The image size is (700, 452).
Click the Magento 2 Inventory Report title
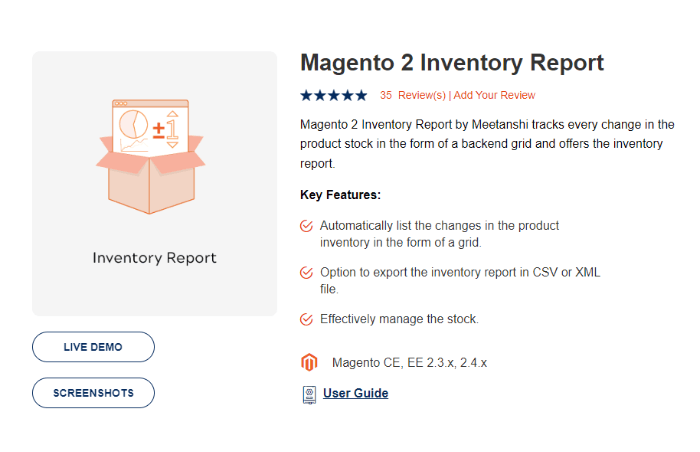pyautogui.click(x=452, y=63)
